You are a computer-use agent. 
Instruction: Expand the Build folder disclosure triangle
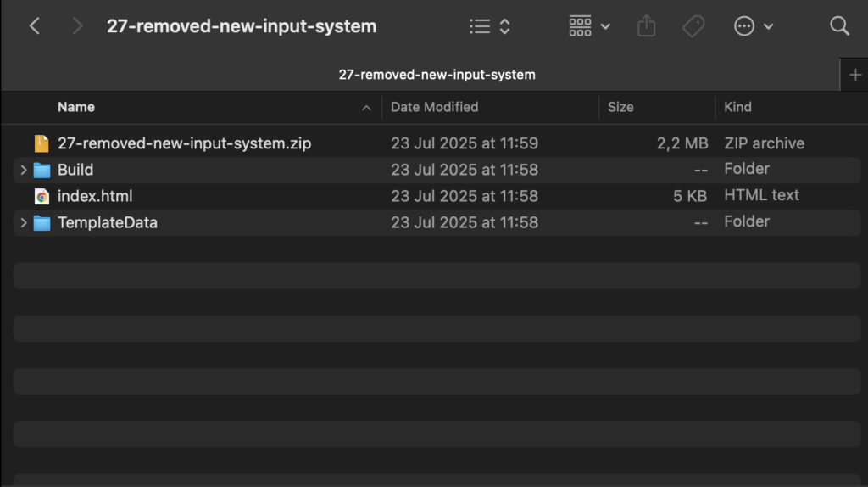coord(24,170)
